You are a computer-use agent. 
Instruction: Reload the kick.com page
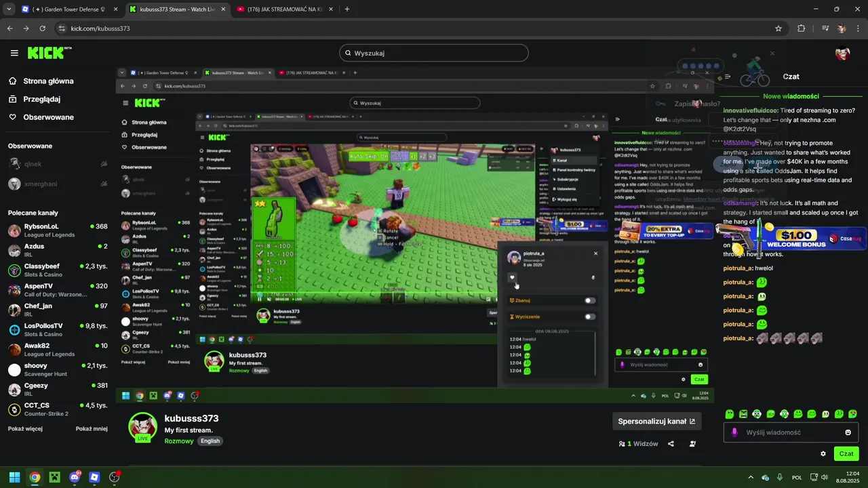[42, 28]
